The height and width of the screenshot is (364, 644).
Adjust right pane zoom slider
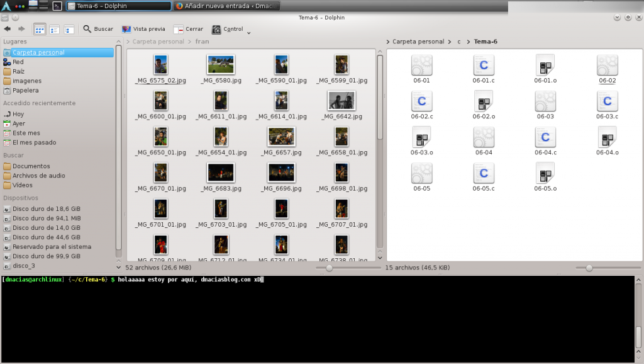click(x=589, y=268)
